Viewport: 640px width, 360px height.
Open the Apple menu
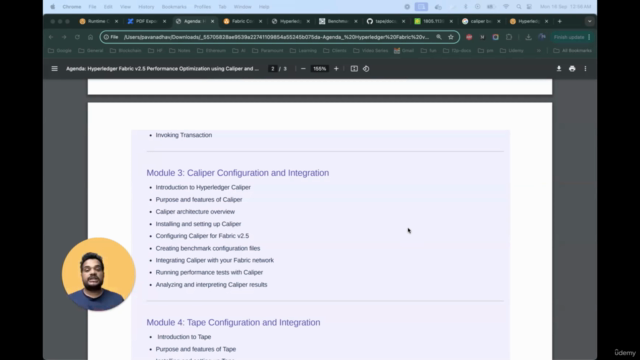(x=53, y=7)
